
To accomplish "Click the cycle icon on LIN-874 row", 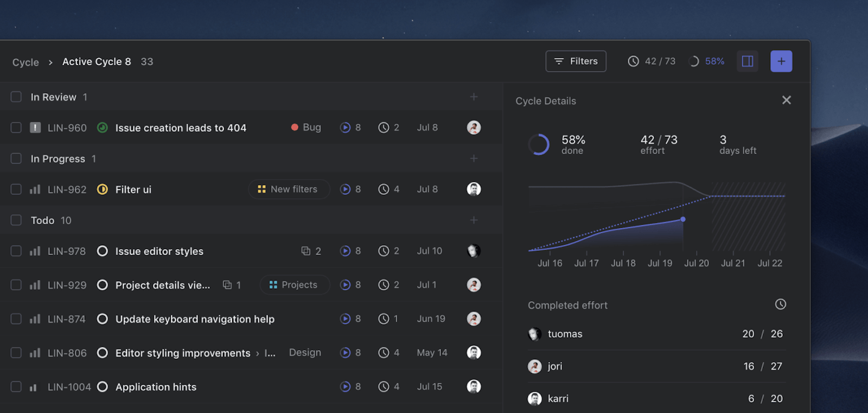I will click(x=345, y=319).
